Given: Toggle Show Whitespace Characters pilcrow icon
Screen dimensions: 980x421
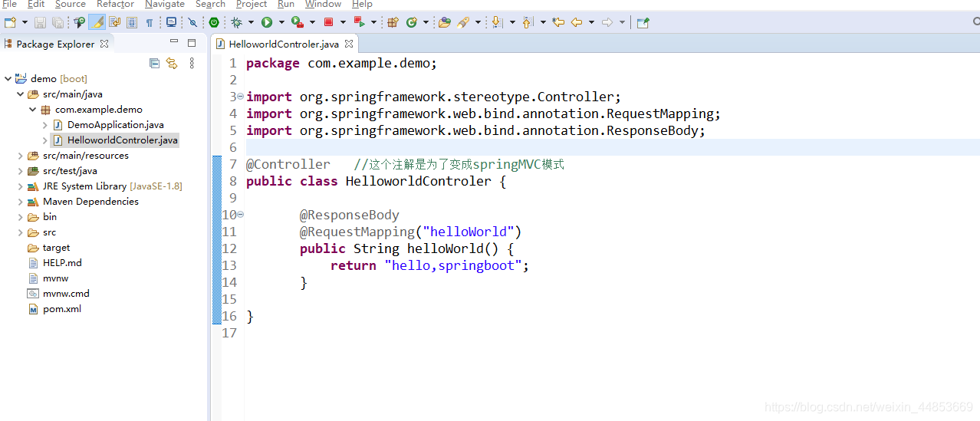Looking at the screenshot, I should click(149, 23).
